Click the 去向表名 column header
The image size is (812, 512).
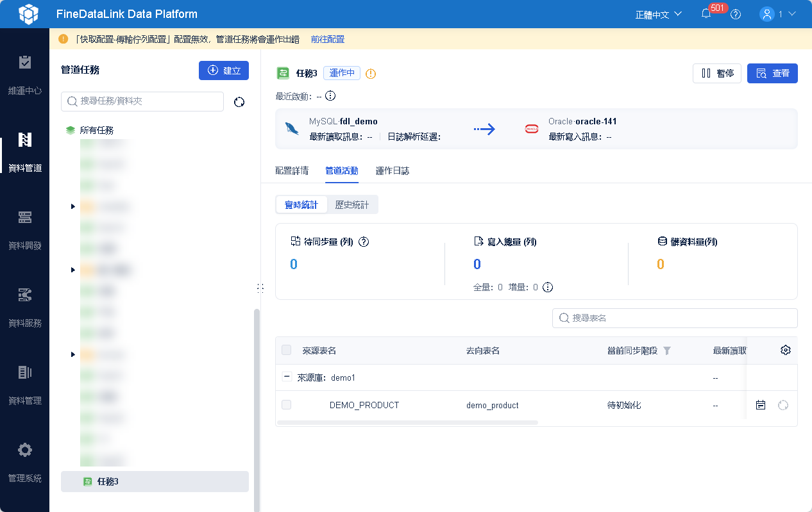(x=483, y=351)
